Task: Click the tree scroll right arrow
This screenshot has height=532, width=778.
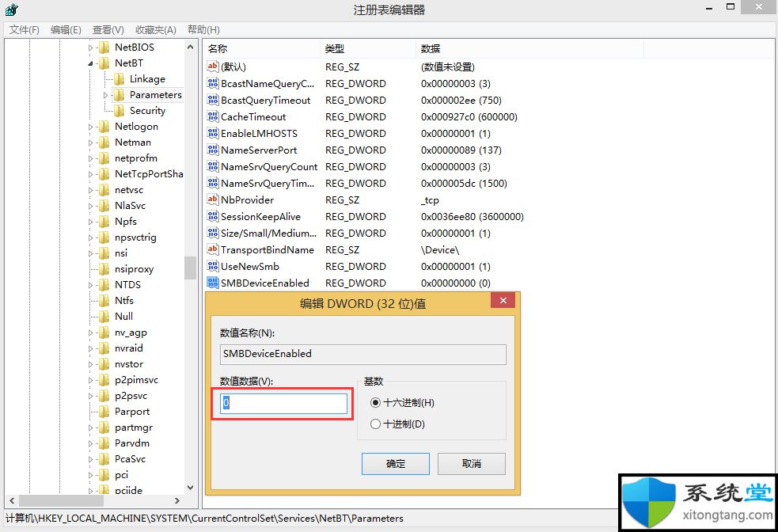Action: pos(177,501)
